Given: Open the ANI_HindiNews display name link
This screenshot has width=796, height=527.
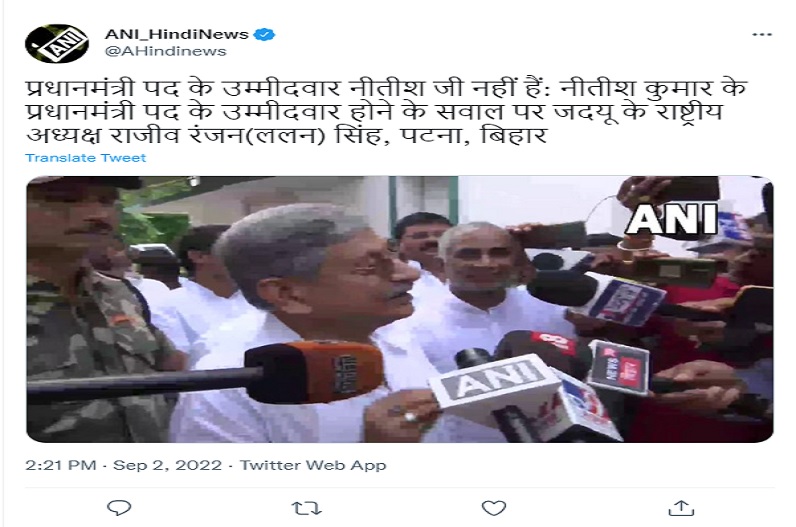Looking at the screenshot, I should [176, 34].
